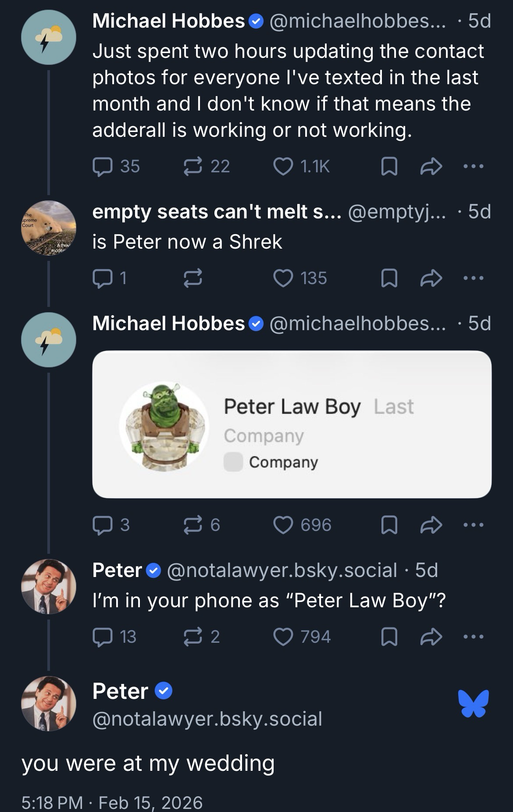The width and height of the screenshot is (513, 812).
Task: Repost the Shrek contact card post
Action: click(x=192, y=525)
